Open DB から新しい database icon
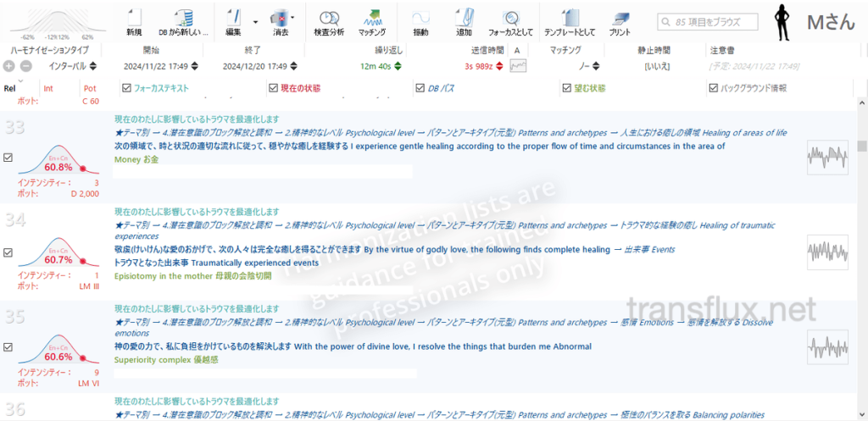The width and height of the screenshot is (868, 421). coord(183,18)
